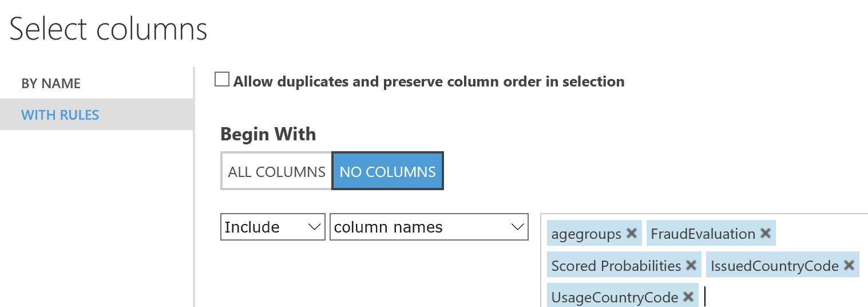Open the WITH RULES tab
This screenshot has width=868, height=307.
tap(60, 115)
